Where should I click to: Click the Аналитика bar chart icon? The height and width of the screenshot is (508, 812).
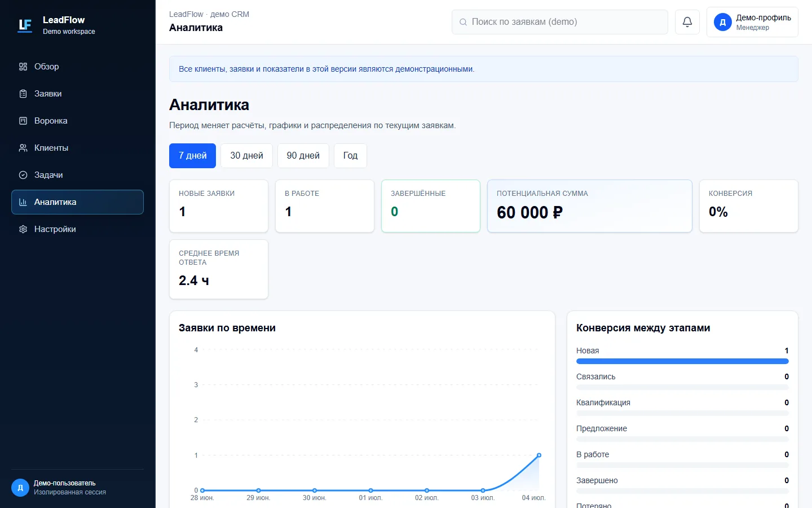click(23, 202)
